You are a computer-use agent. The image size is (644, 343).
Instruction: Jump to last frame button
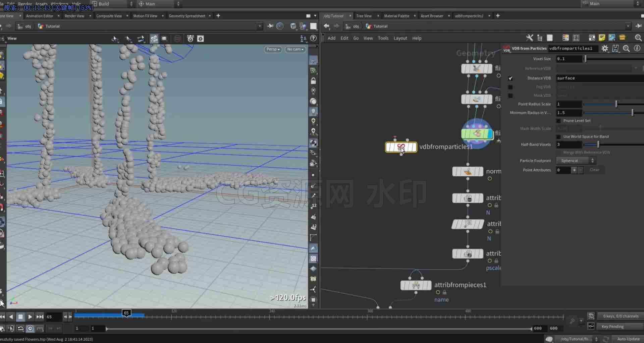(40, 317)
